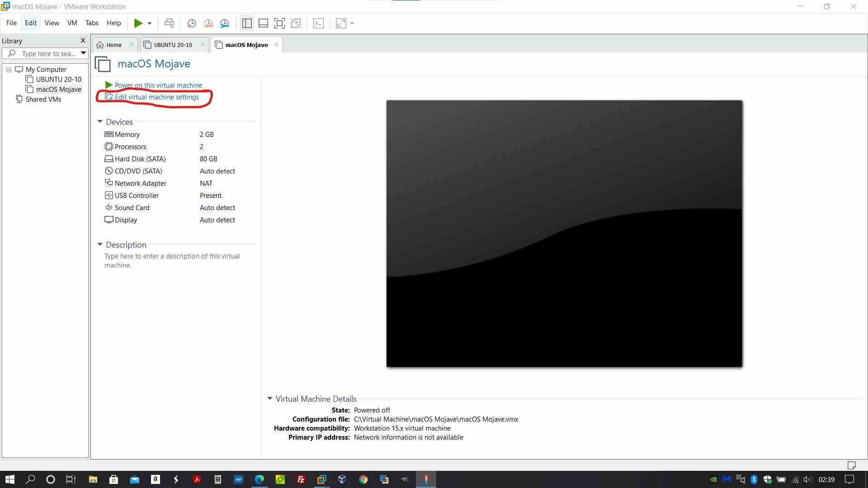The width and height of the screenshot is (868, 488).
Task: Collapse the Description section
Action: (x=100, y=244)
